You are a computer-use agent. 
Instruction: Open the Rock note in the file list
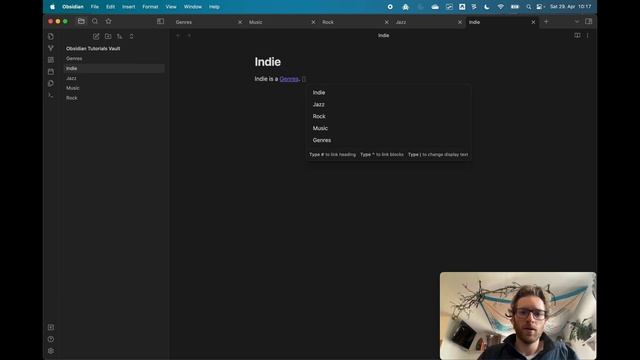(114, 98)
